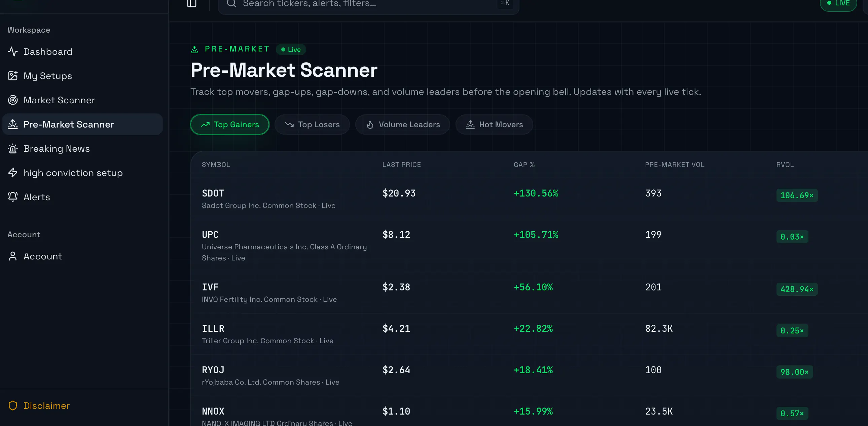Open Dashboard from the sidebar
Screen dimensions: 868x426
[x=82, y=51]
